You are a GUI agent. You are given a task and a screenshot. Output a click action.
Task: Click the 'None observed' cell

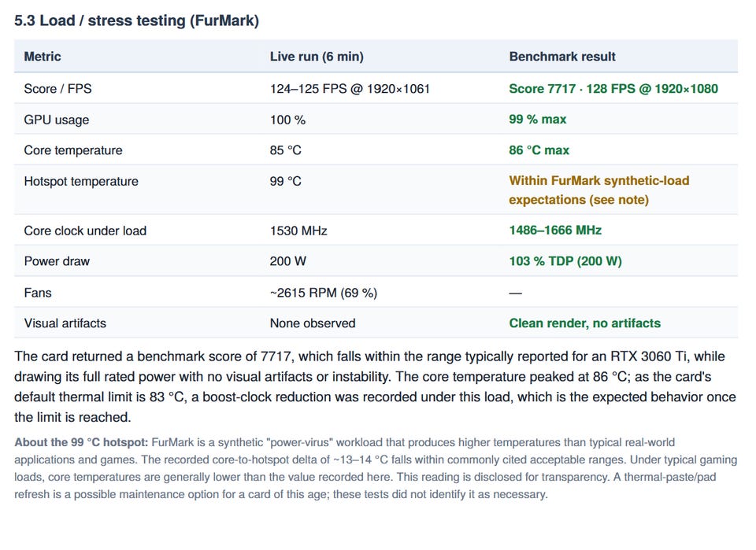pos(313,323)
